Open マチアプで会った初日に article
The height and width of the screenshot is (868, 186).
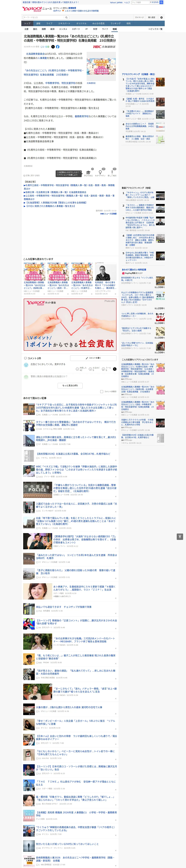pyautogui.click(x=76, y=407)
